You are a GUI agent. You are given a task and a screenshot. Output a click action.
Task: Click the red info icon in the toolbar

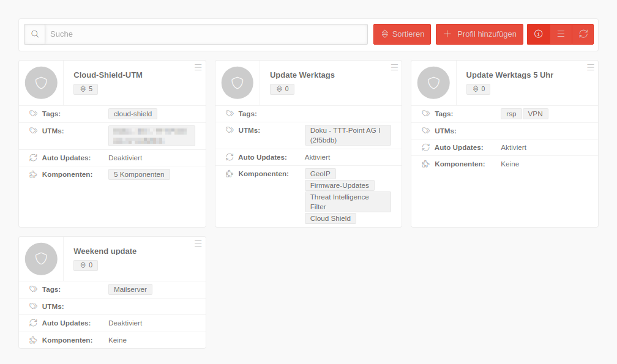coord(539,34)
